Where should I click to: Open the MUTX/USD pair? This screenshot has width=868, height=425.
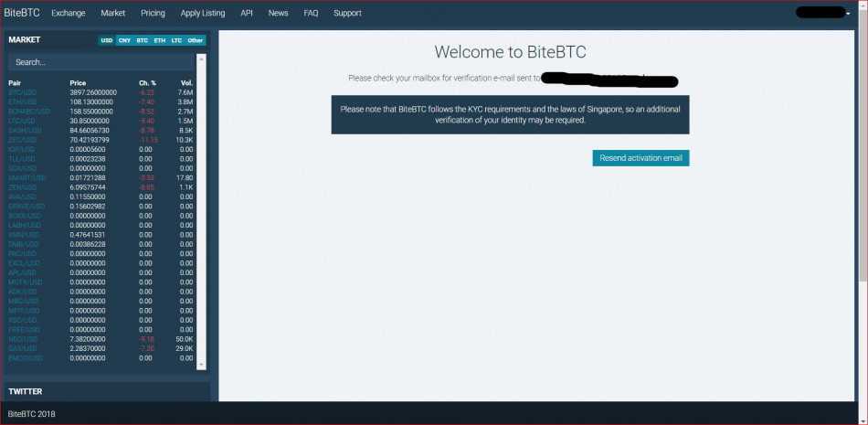tap(25, 282)
